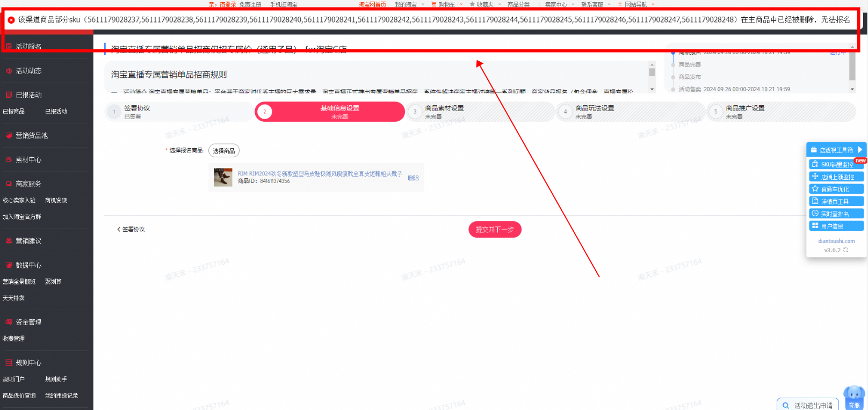Open 实时查排名 clock tool
This screenshot has height=410, width=868.
point(836,214)
